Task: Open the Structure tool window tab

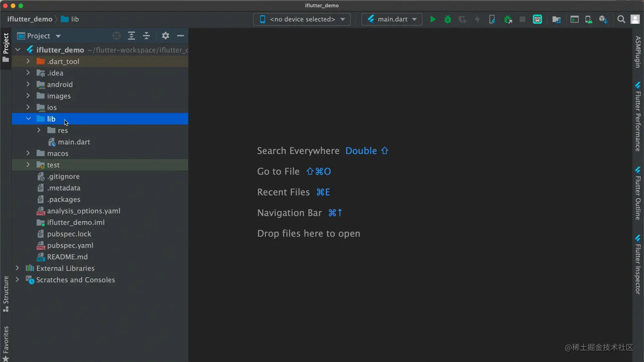Action: coord(6,294)
